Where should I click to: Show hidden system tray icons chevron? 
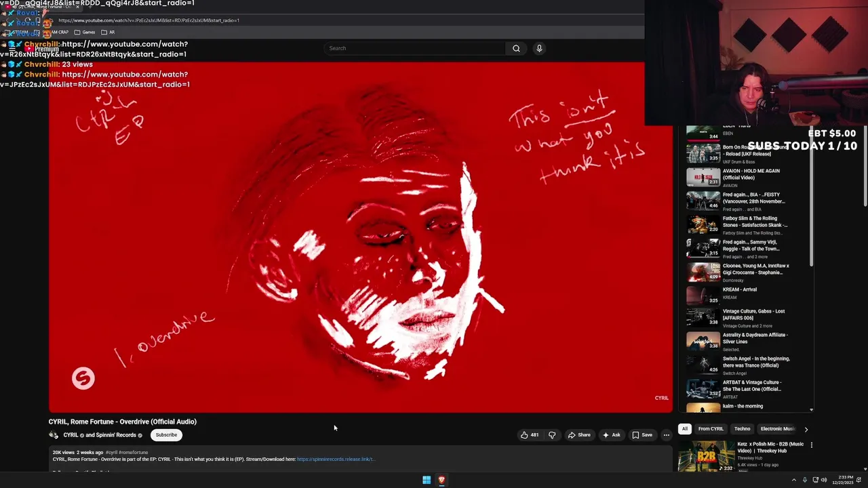(x=793, y=480)
